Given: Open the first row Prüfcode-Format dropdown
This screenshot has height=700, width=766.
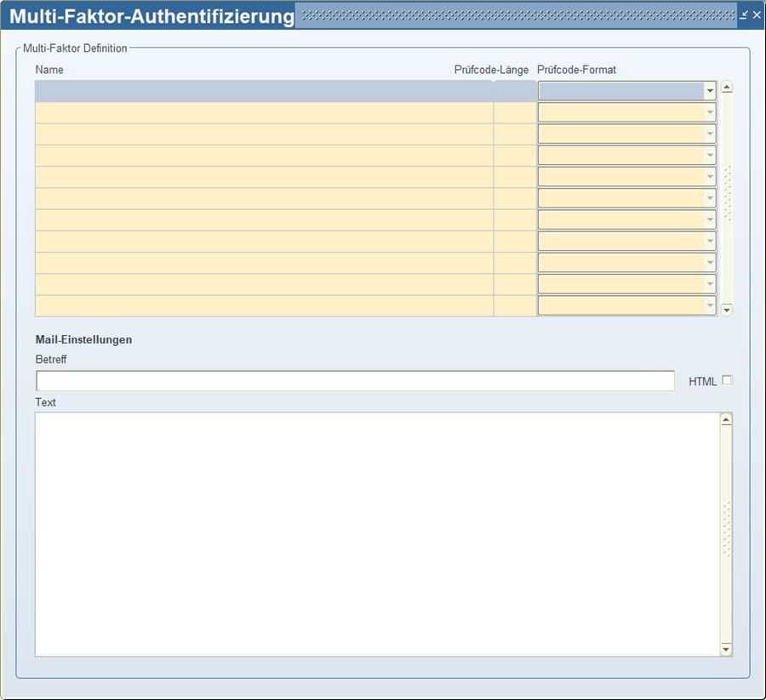Looking at the screenshot, I should tap(709, 91).
